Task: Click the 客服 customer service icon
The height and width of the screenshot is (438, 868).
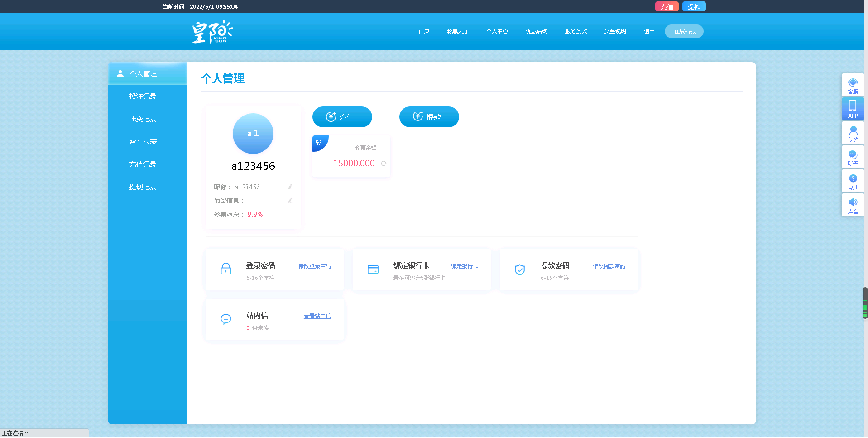Action: [x=853, y=85]
